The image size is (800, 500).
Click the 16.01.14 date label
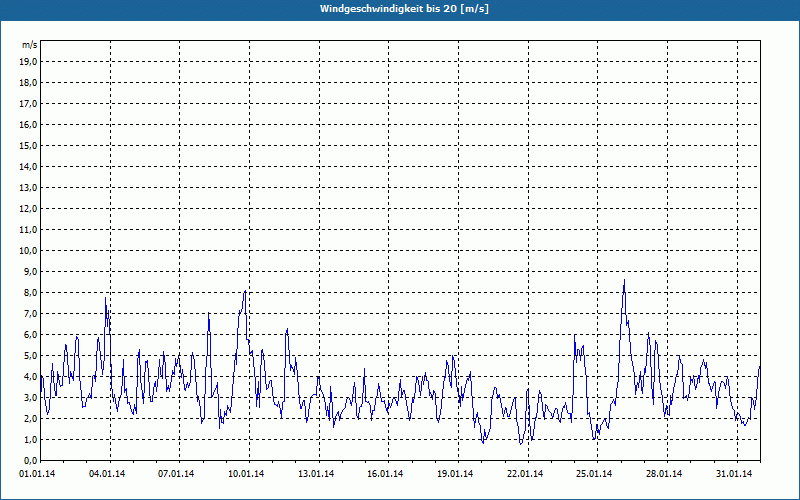(x=385, y=474)
